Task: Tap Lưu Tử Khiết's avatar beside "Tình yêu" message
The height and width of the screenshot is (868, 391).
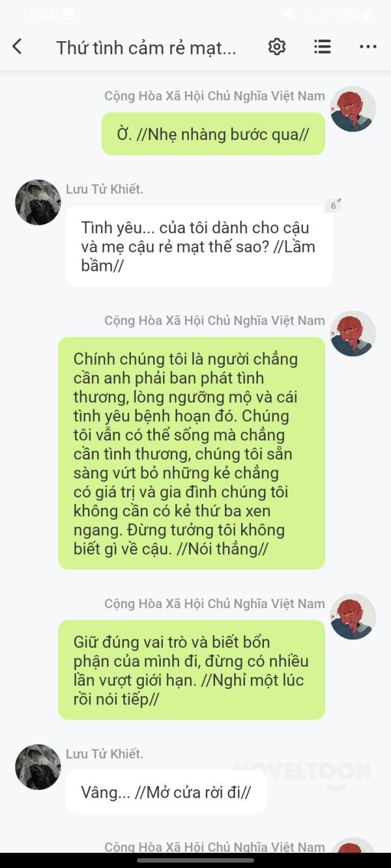Action: pyautogui.click(x=38, y=203)
